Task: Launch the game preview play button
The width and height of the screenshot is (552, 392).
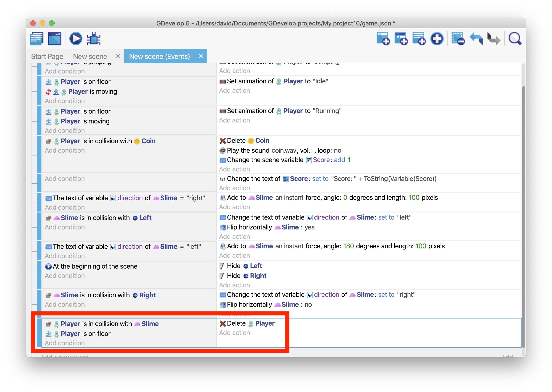Action: [x=76, y=39]
